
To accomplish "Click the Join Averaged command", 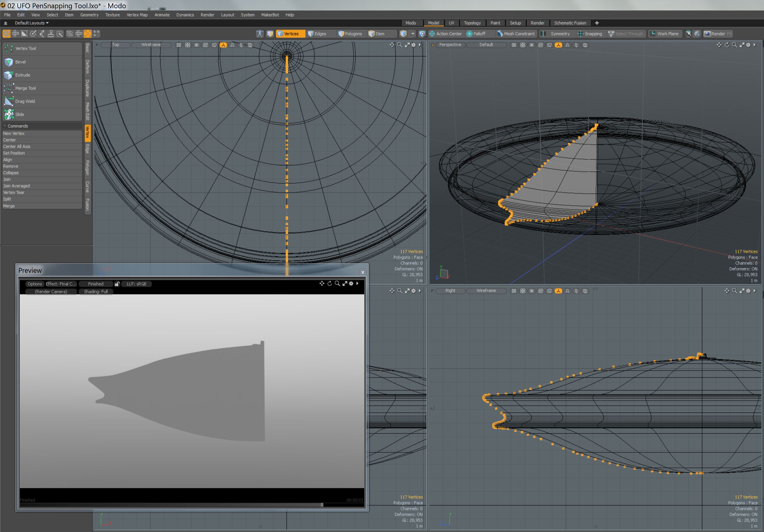I will coord(16,186).
